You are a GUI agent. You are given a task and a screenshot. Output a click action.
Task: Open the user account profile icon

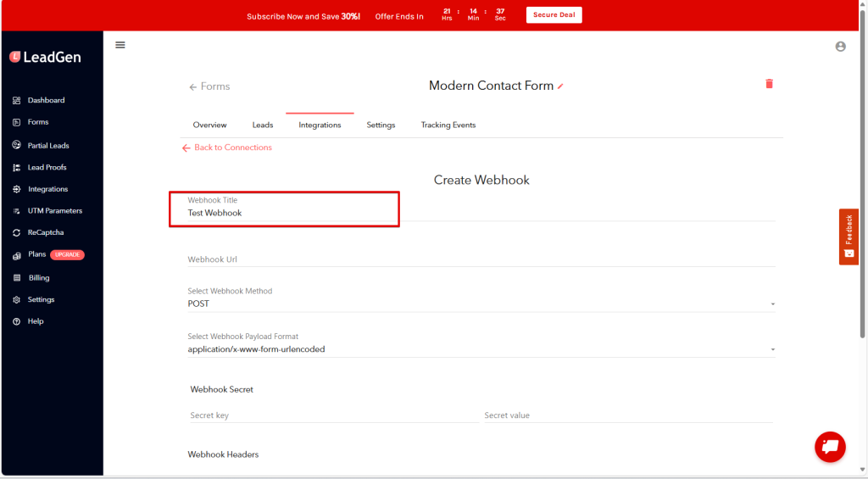coord(840,47)
